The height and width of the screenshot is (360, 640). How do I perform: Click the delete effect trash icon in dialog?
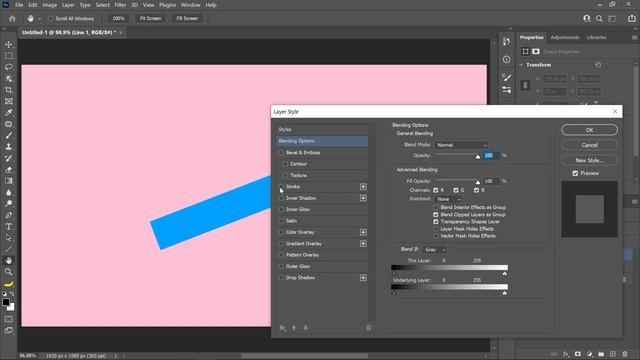pos(369,328)
